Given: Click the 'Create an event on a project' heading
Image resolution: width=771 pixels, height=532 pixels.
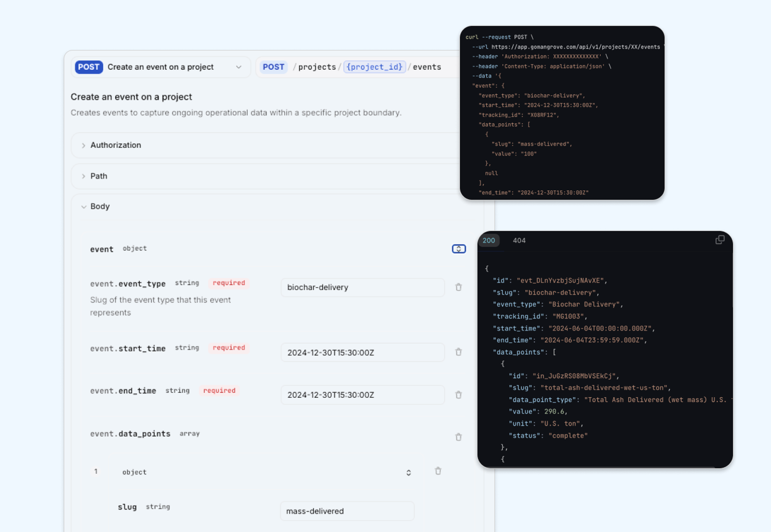Looking at the screenshot, I should pyautogui.click(x=131, y=97).
